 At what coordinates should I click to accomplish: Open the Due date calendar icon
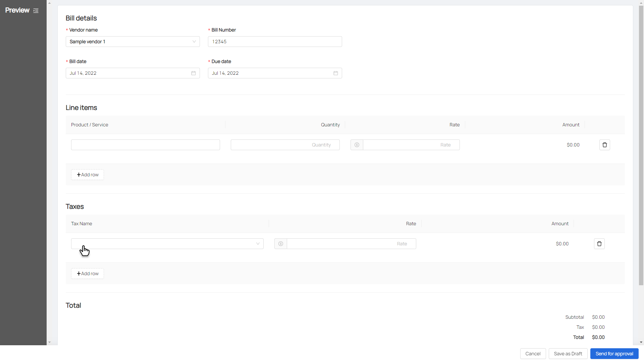[336, 73]
